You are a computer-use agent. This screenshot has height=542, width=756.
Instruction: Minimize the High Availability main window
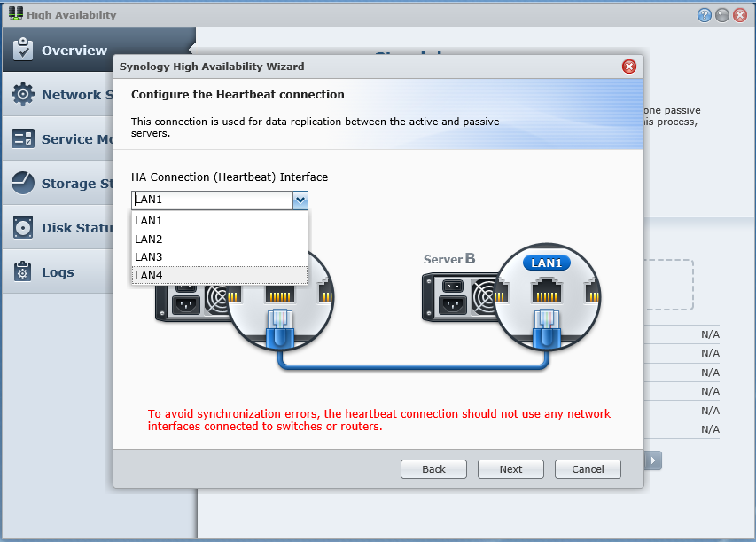pyautogui.click(x=721, y=15)
